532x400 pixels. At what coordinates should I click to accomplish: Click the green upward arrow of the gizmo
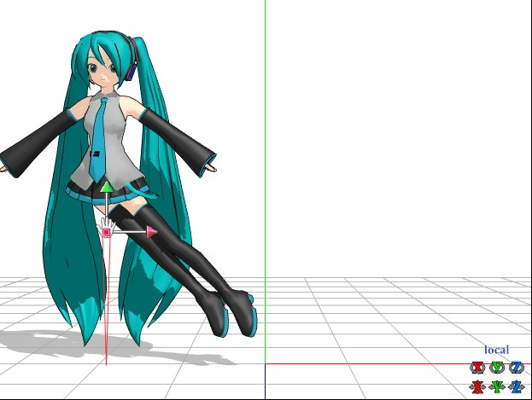pyautogui.click(x=107, y=187)
